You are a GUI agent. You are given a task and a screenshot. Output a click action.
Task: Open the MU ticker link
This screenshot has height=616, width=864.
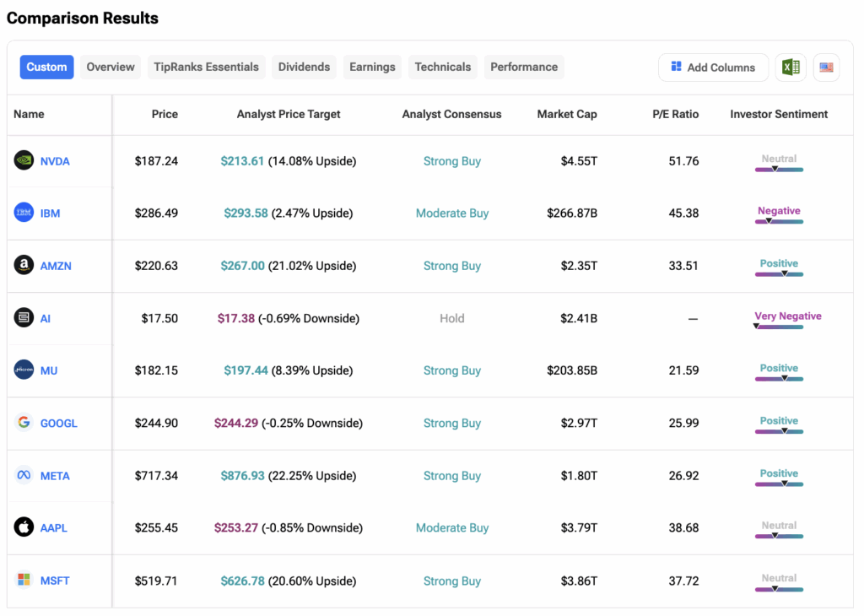pos(49,370)
